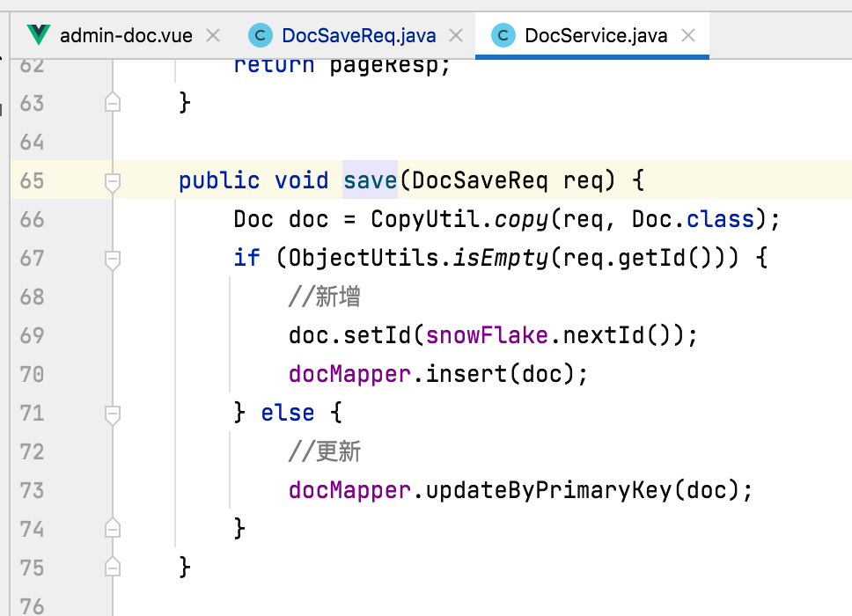Screen dimensions: 852x616
Task: Click line number 66 in gutter
Action: tap(32, 220)
